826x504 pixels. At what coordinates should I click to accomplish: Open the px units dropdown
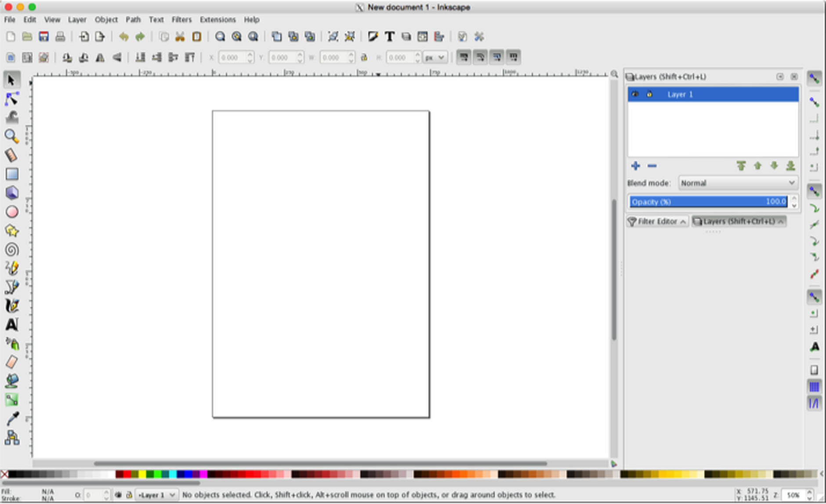point(435,57)
